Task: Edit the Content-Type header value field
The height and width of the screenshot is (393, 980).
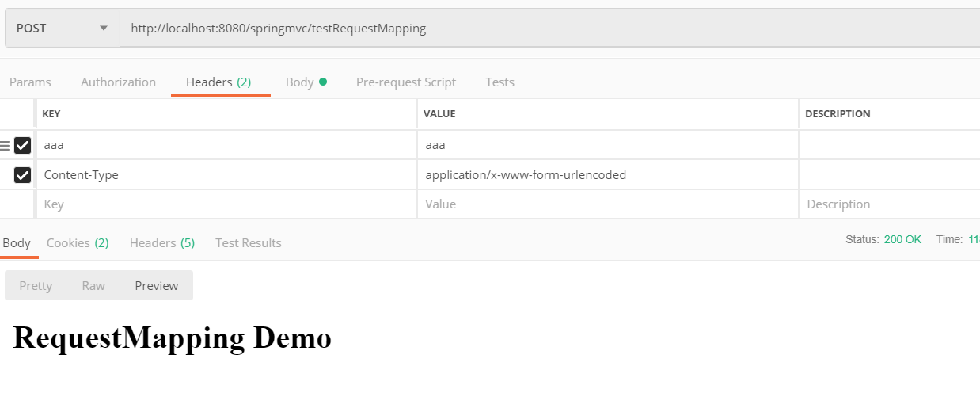Action: (606, 175)
